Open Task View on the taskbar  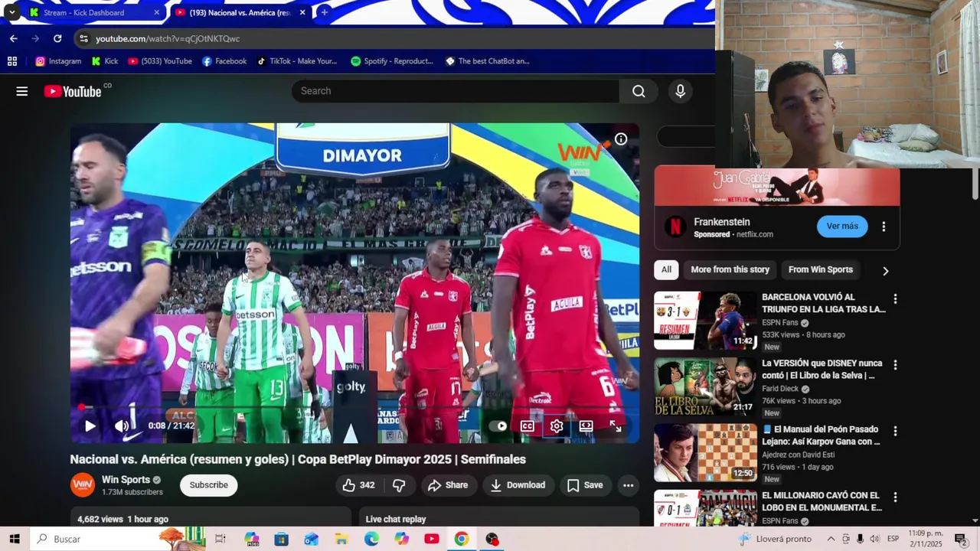tap(220, 539)
